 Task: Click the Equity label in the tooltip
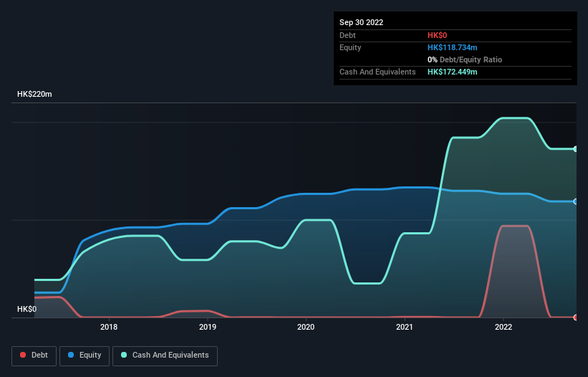point(350,47)
